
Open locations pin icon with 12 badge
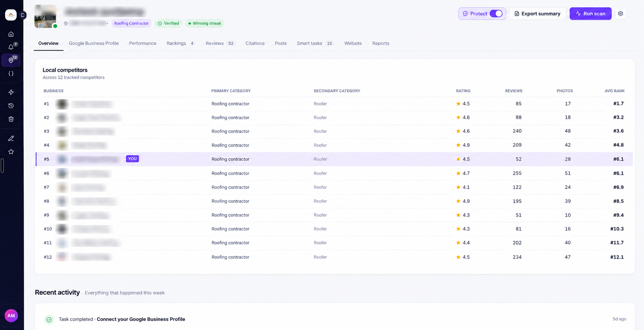[11, 60]
